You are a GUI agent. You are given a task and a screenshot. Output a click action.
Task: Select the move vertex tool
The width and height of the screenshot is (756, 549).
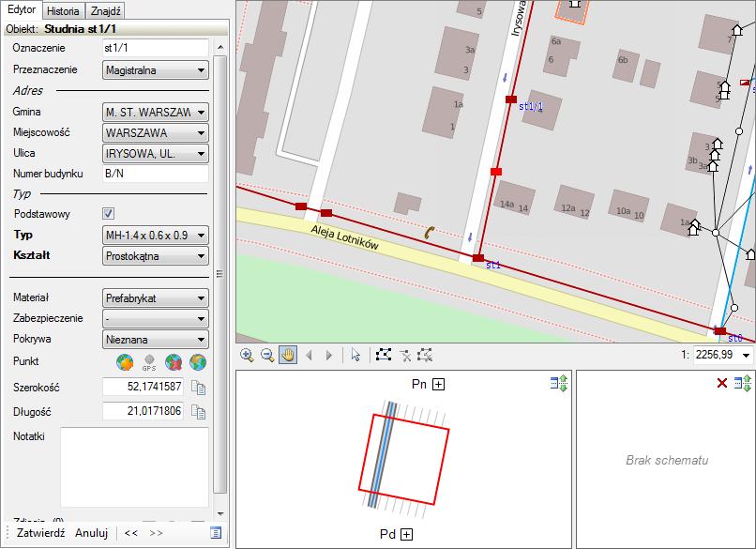click(425, 355)
